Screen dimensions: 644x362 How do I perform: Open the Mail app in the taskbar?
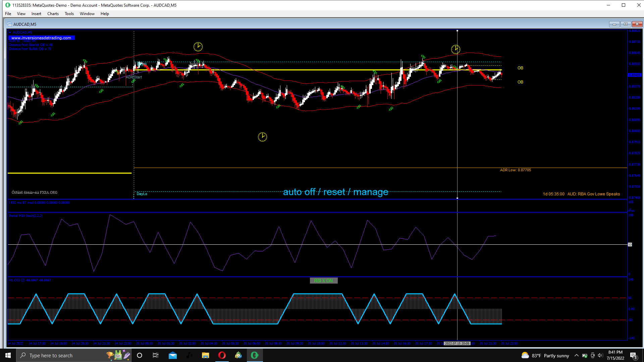pos(173,355)
